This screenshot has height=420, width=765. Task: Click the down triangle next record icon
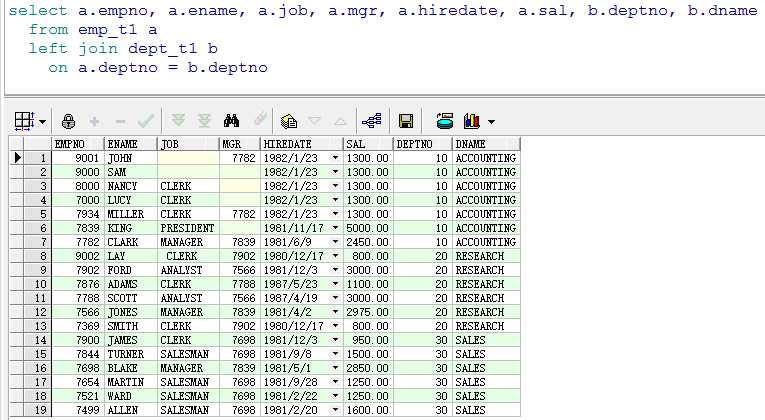[315, 120]
